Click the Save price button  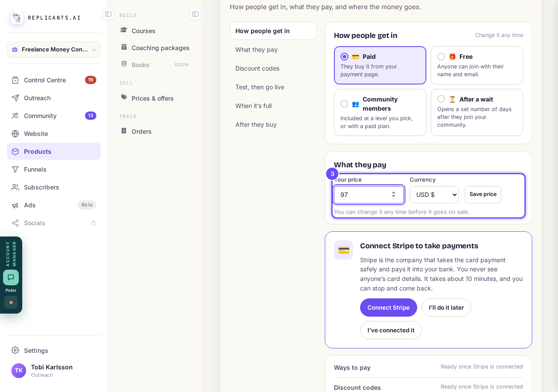point(483,195)
